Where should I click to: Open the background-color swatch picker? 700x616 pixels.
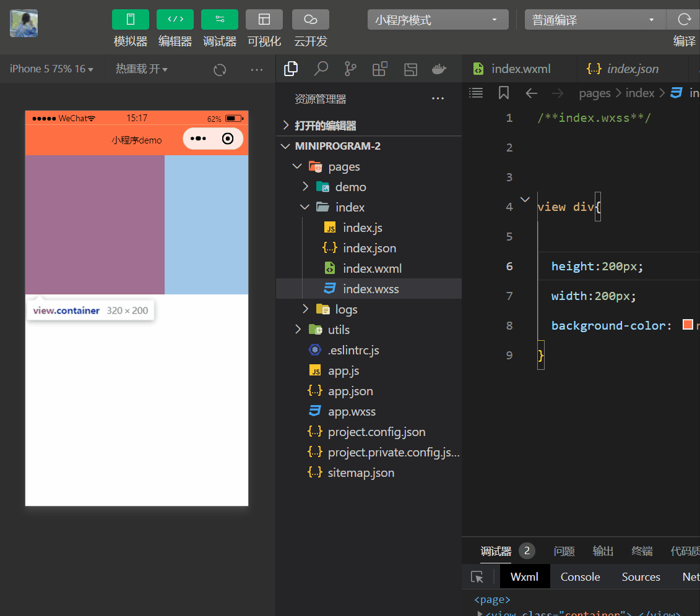tap(688, 324)
